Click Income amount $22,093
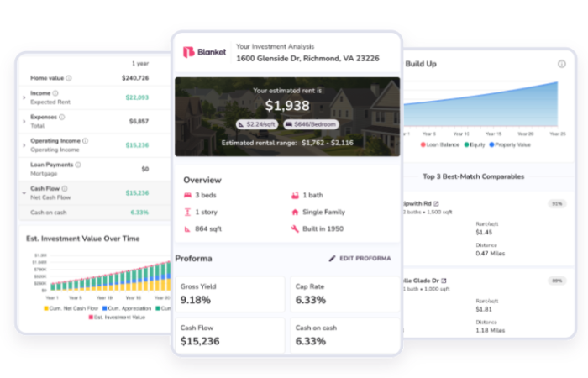The image size is (588, 378). [x=137, y=97]
